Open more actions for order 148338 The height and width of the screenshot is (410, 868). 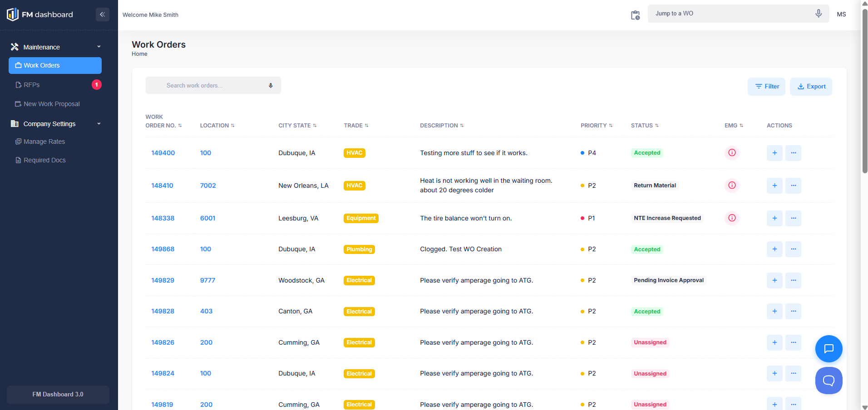pyautogui.click(x=794, y=218)
